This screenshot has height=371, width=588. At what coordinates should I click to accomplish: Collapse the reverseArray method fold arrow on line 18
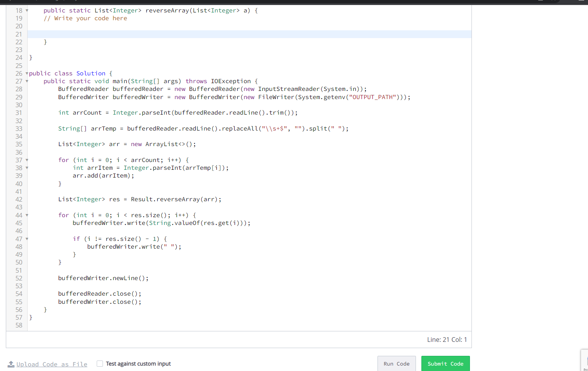pyautogui.click(x=26, y=10)
